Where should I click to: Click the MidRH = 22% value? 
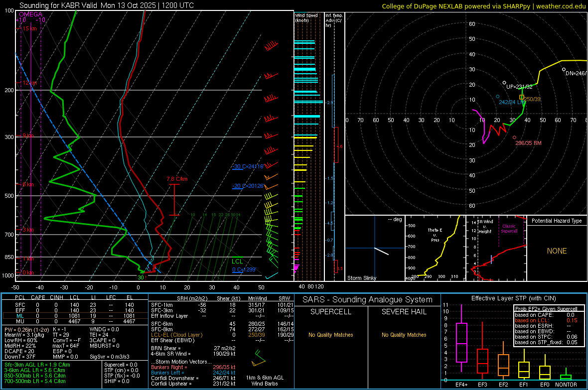20,346
